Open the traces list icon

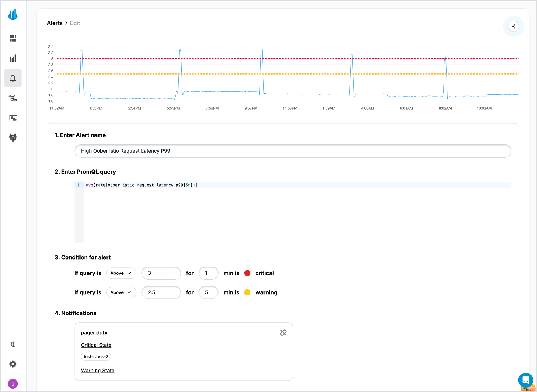coord(13,118)
